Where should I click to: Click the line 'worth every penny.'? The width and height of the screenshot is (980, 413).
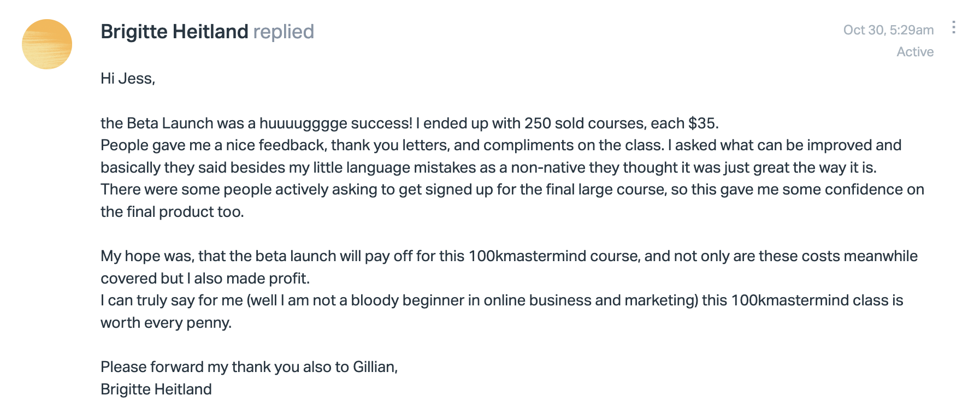166,323
